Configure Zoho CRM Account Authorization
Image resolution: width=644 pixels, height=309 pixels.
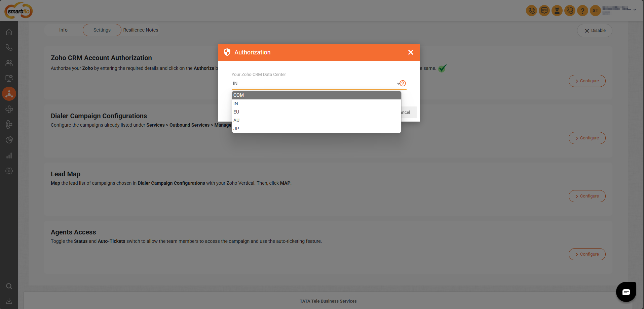pos(587,81)
